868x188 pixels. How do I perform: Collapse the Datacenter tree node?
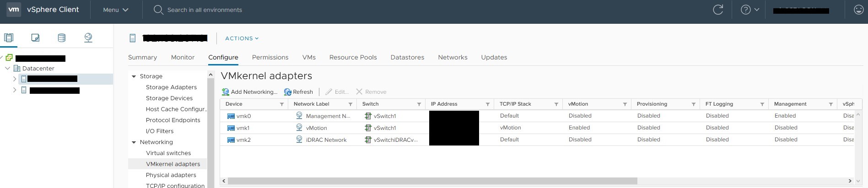click(7, 68)
